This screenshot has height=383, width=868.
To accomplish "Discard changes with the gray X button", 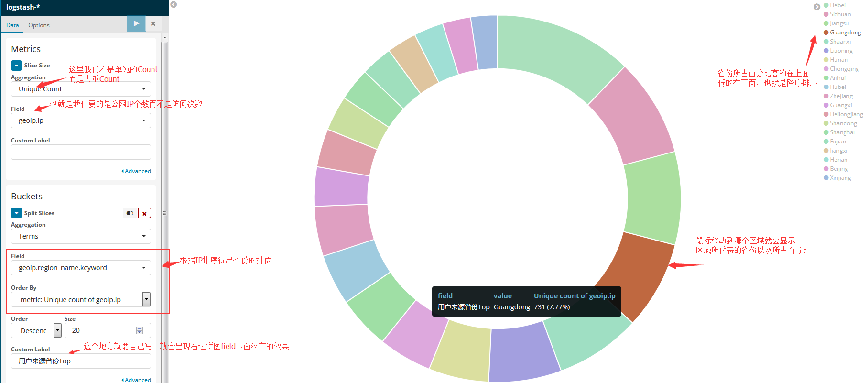I will [153, 23].
